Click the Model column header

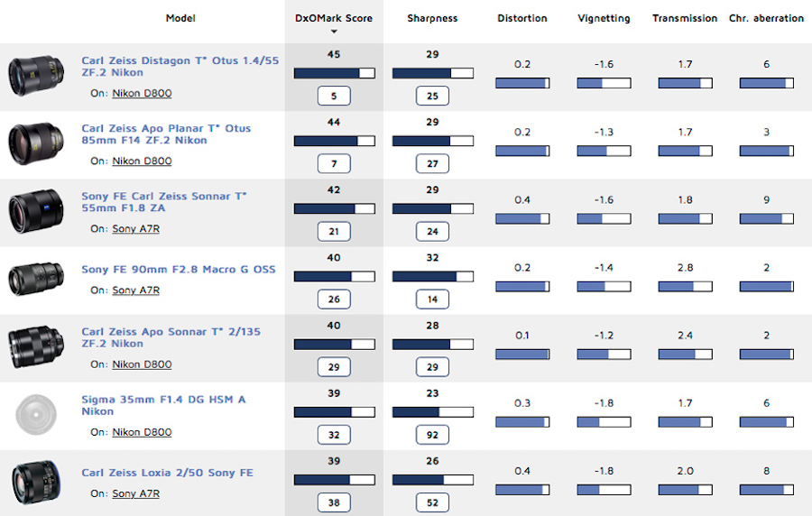[x=180, y=18]
